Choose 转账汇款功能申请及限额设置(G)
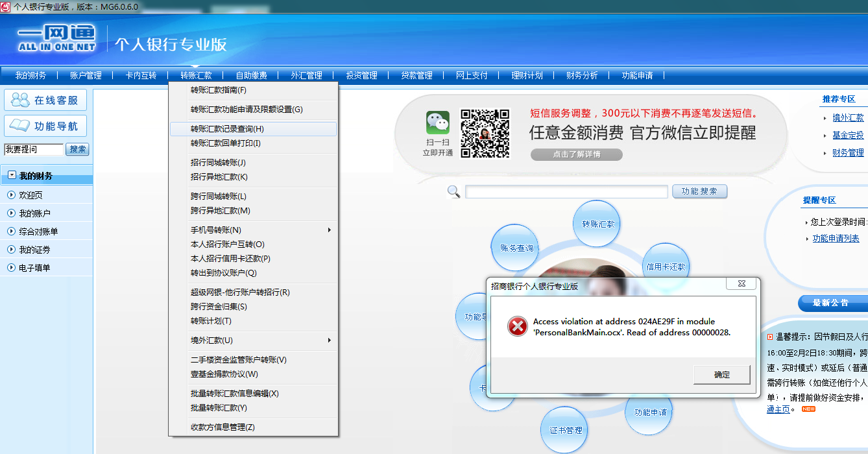Screen dimensions: 868x454 coord(253,110)
